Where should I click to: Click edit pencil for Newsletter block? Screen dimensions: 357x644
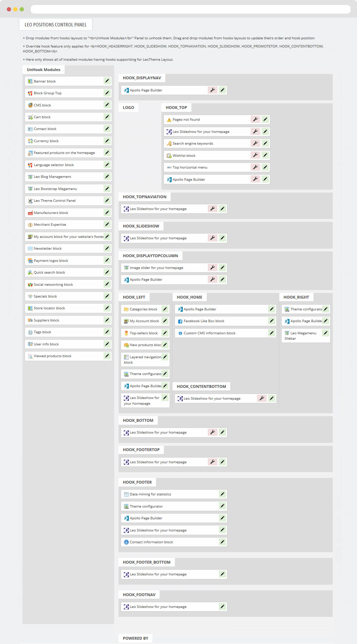(x=107, y=248)
